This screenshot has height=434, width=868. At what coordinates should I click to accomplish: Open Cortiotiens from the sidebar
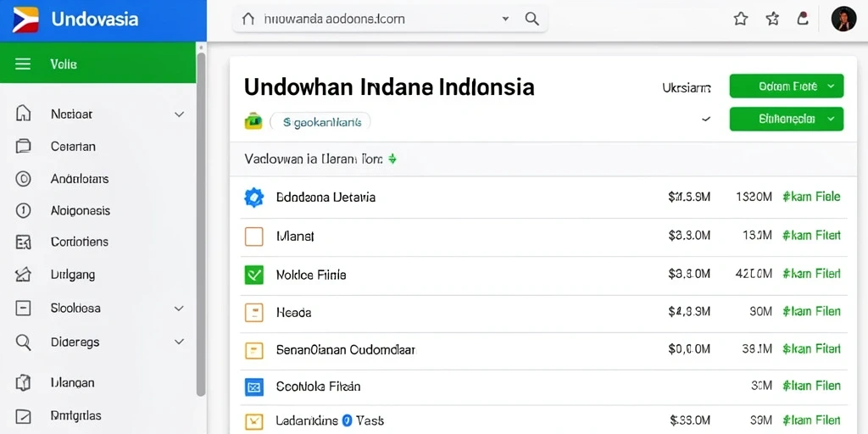79,242
